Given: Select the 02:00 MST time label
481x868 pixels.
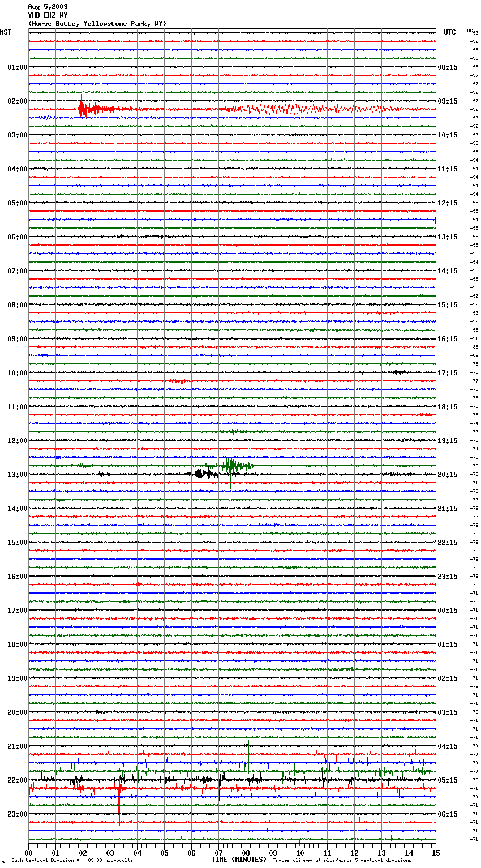Looking at the screenshot, I should (x=18, y=101).
